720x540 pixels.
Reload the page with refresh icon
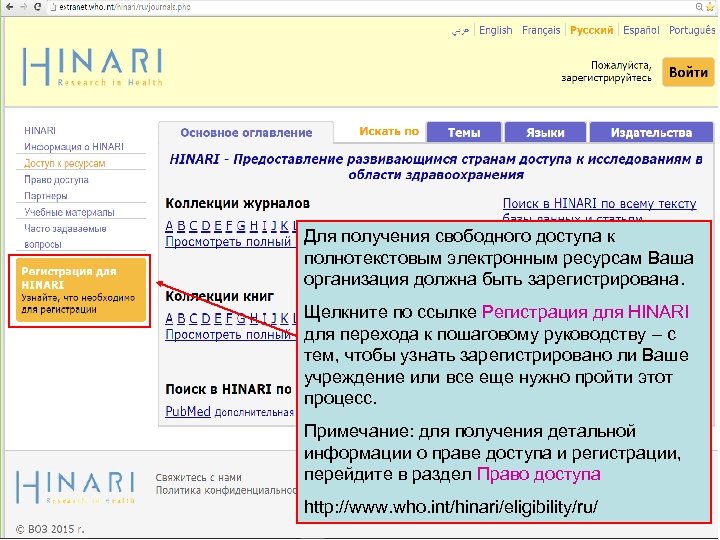click(x=38, y=7)
